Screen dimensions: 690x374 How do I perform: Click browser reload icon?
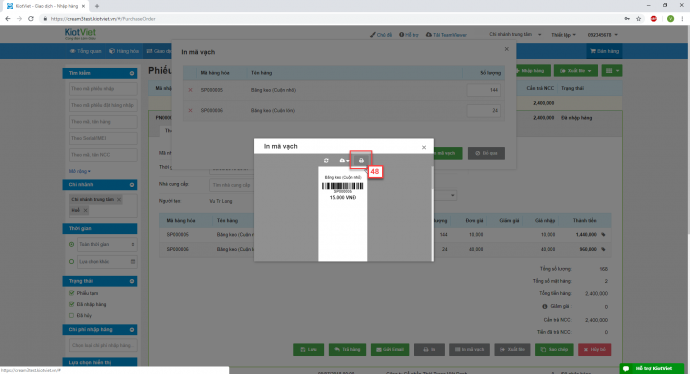coord(31,19)
